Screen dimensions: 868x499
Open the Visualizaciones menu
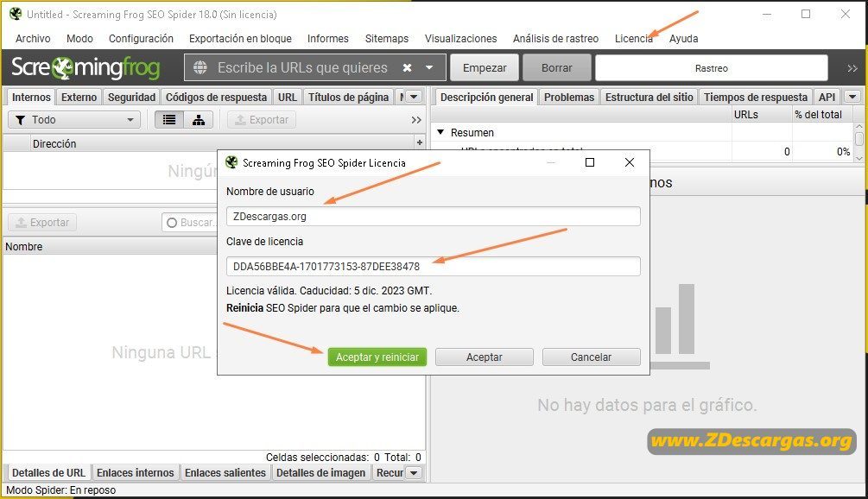460,39
